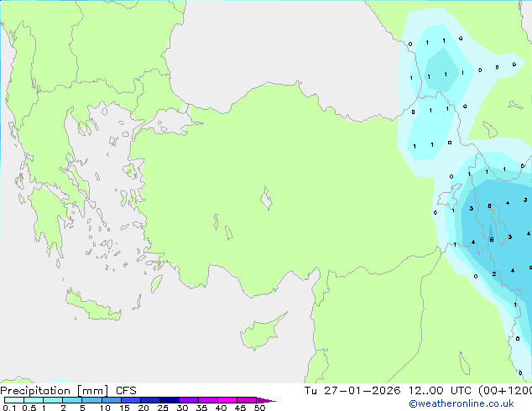This screenshot has width=532, height=411.
Task: Click the legend value '25'
Action: 163,408
